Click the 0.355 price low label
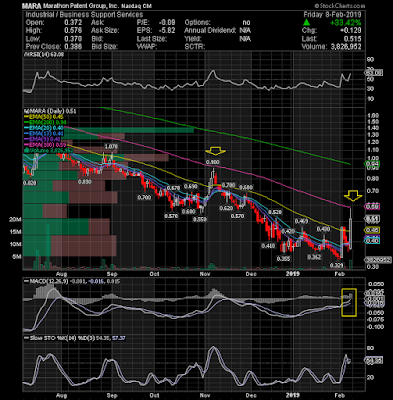 pos(283,258)
